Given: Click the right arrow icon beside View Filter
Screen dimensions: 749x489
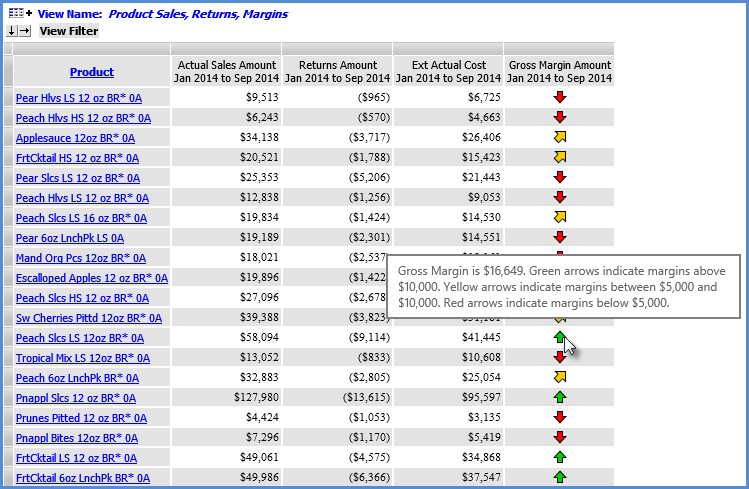Looking at the screenshot, I should tap(24, 31).
